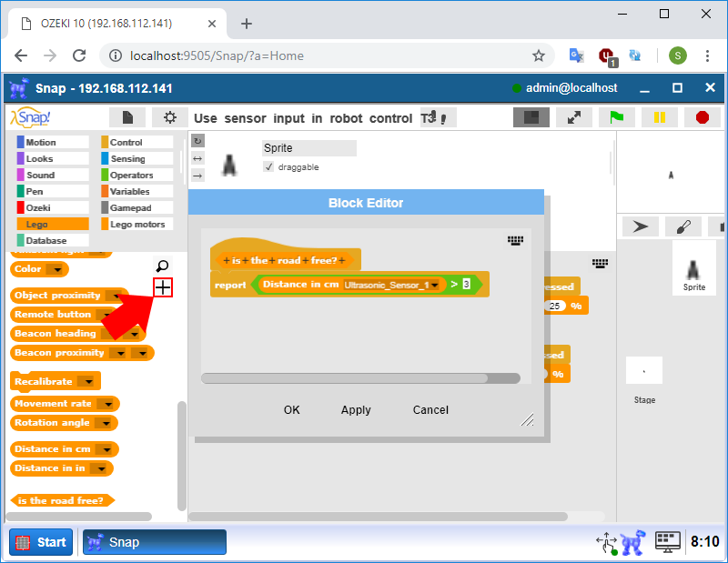Toggle the draggable checkbox
The image size is (728, 563).
coord(268,166)
